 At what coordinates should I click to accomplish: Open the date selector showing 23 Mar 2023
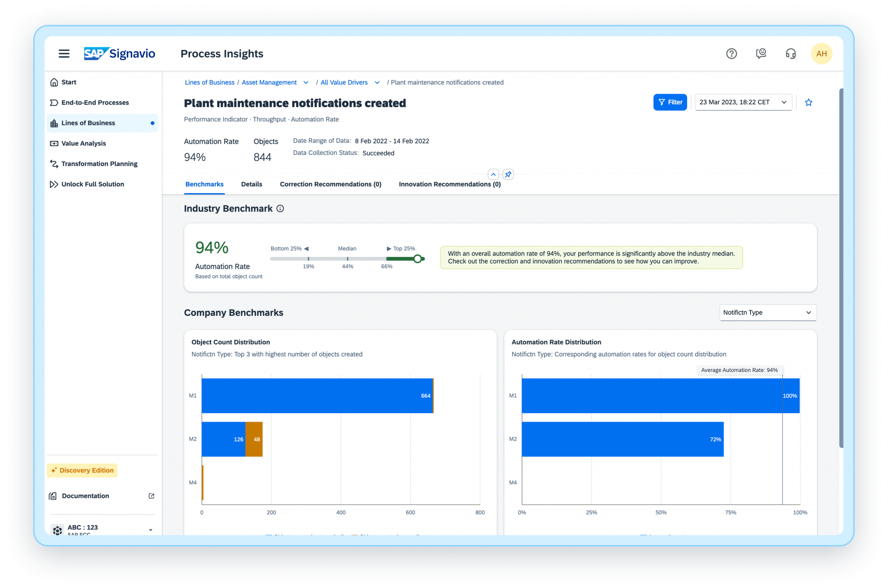click(x=743, y=102)
